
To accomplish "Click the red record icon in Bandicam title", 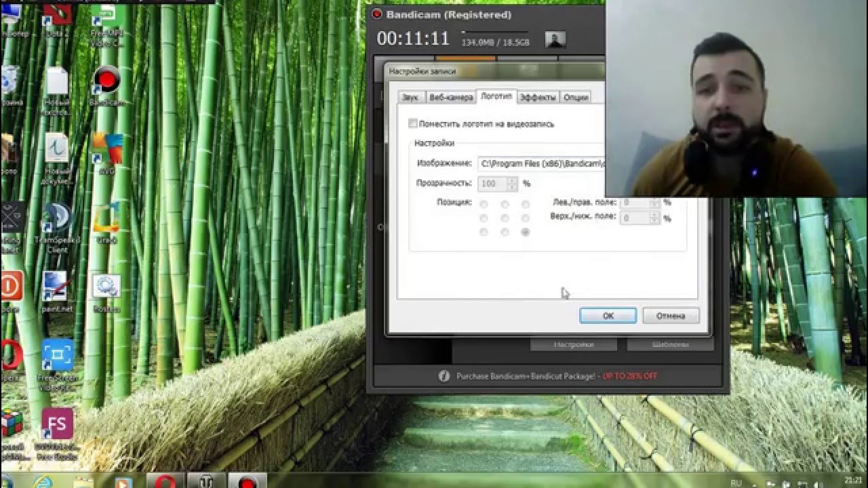I will tap(378, 14).
